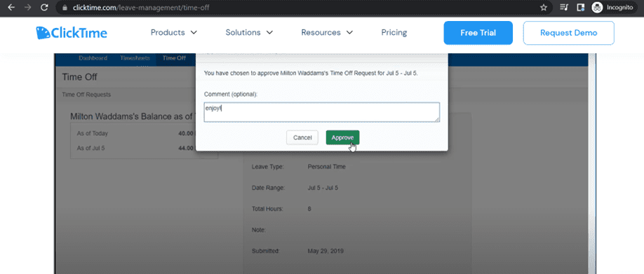Screen dimensions: 644x274
Task: Click the Free Trial button
Action: [478, 33]
